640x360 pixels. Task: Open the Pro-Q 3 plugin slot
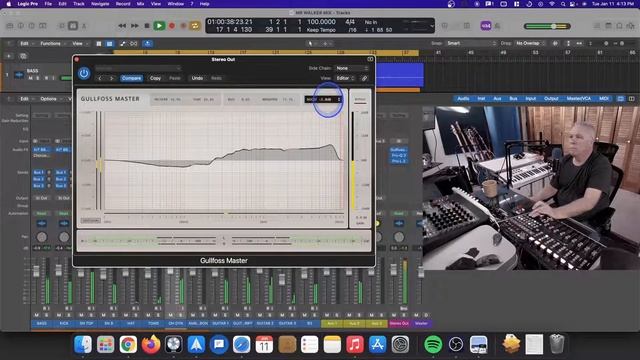click(398, 156)
